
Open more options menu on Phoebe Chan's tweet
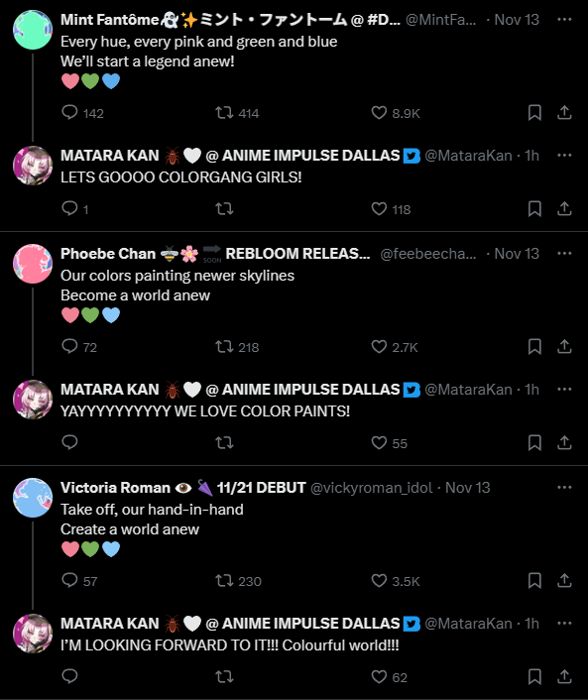point(564,253)
